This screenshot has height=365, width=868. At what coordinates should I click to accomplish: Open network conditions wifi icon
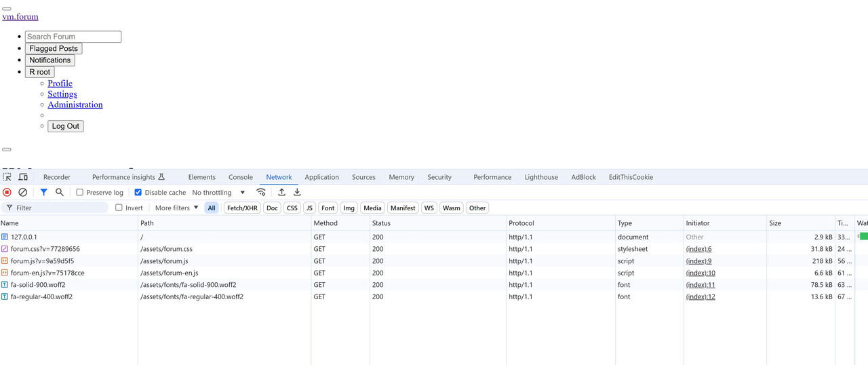[261, 193]
